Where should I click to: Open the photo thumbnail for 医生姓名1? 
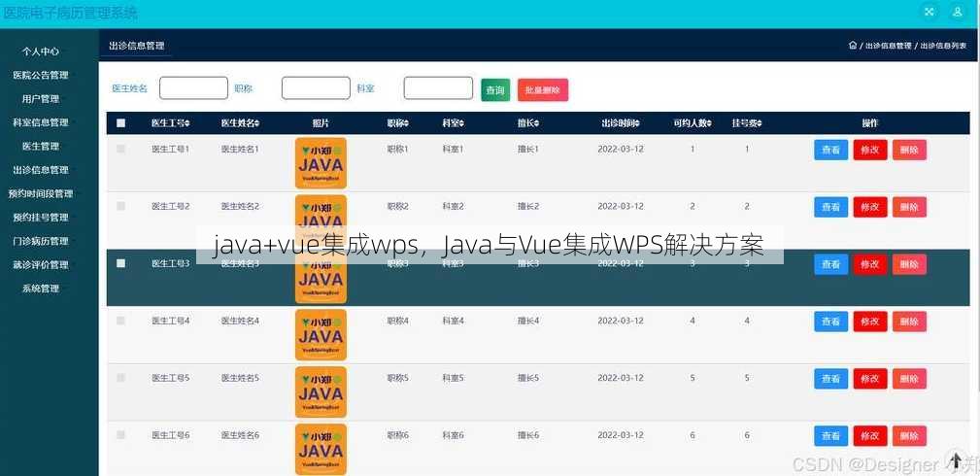click(321, 163)
